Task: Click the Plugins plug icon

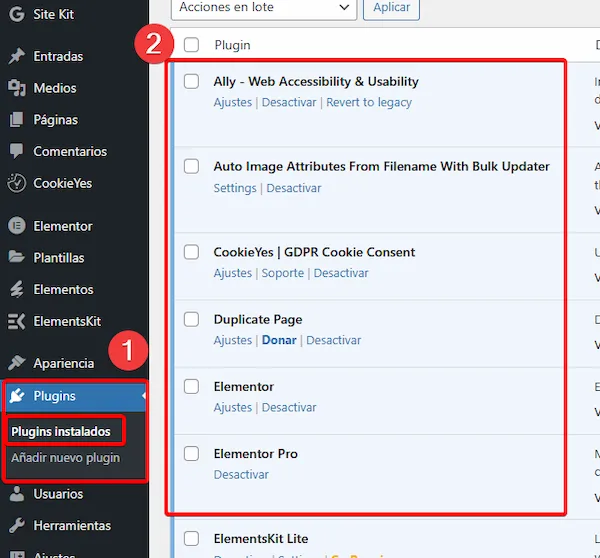Action: pyautogui.click(x=17, y=396)
